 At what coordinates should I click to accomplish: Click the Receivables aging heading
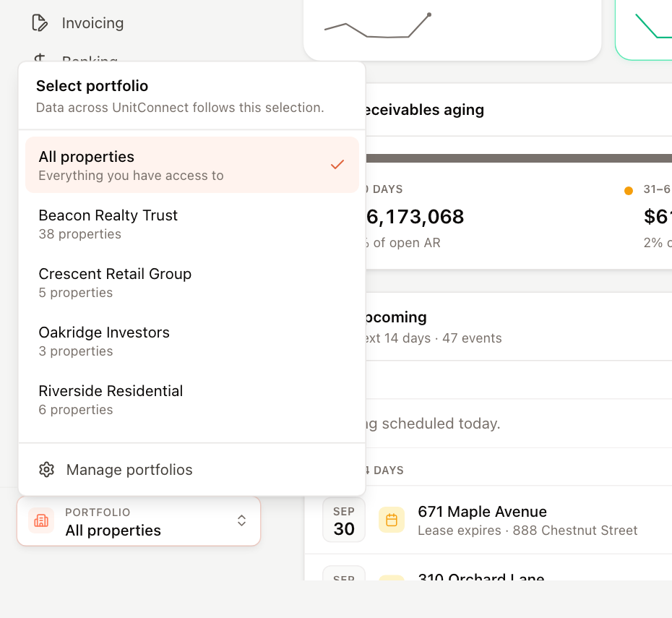coord(425,110)
